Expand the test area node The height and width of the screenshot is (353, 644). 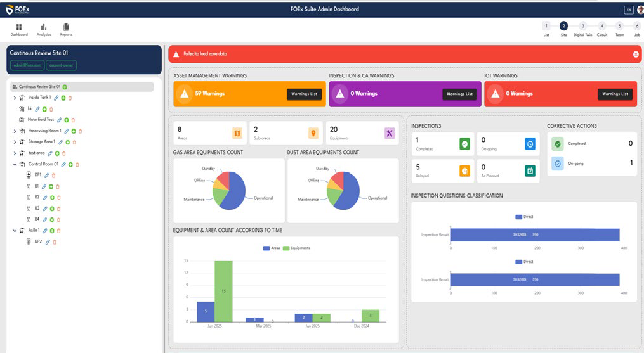tap(15, 153)
